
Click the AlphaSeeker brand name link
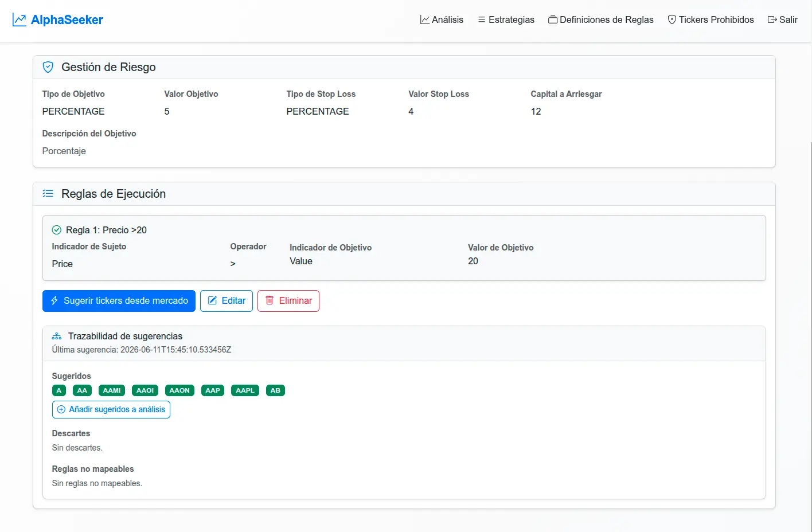pyautogui.click(x=67, y=20)
